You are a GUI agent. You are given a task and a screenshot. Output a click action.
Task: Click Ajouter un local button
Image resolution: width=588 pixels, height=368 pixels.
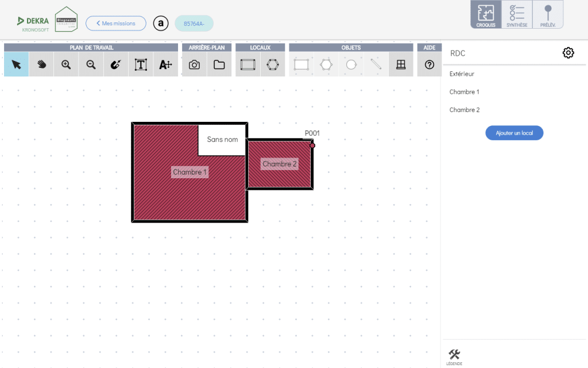point(514,133)
